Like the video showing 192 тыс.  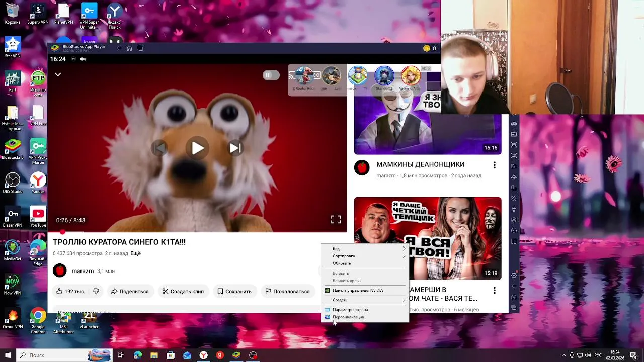click(70, 291)
